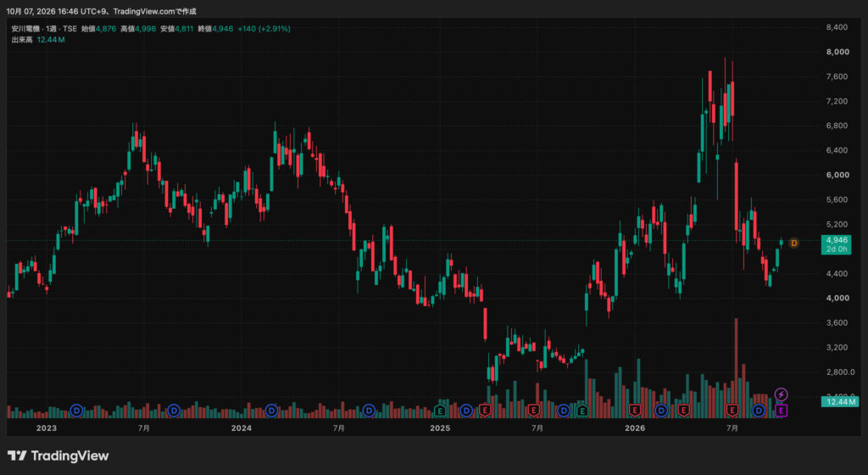
Task: Click the orange D marker beside the latest candle
Action: [x=793, y=243]
